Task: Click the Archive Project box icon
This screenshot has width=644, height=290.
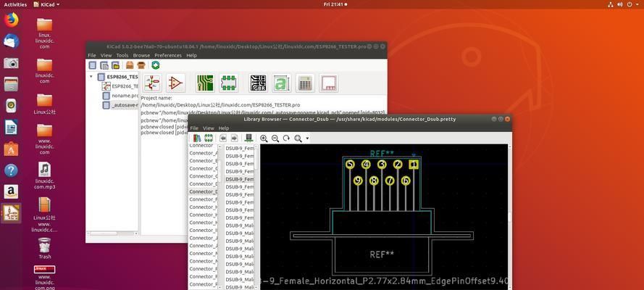Action: click(130, 65)
